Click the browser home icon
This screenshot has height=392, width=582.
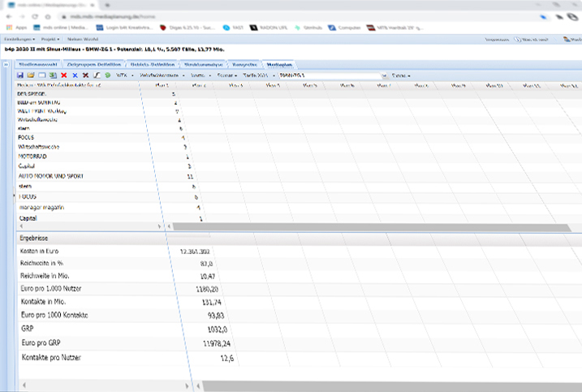pos(48,17)
